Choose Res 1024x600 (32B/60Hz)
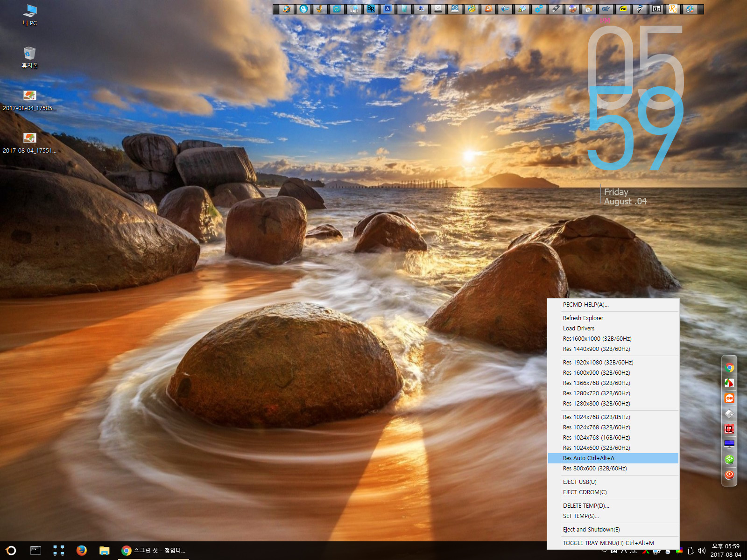This screenshot has width=747, height=560. (x=613, y=448)
